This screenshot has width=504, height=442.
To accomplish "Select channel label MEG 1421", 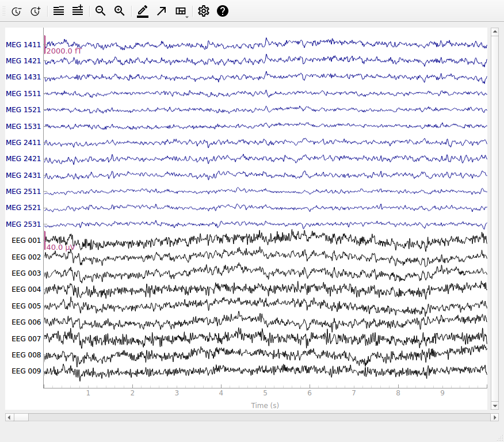I will click(x=24, y=61).
